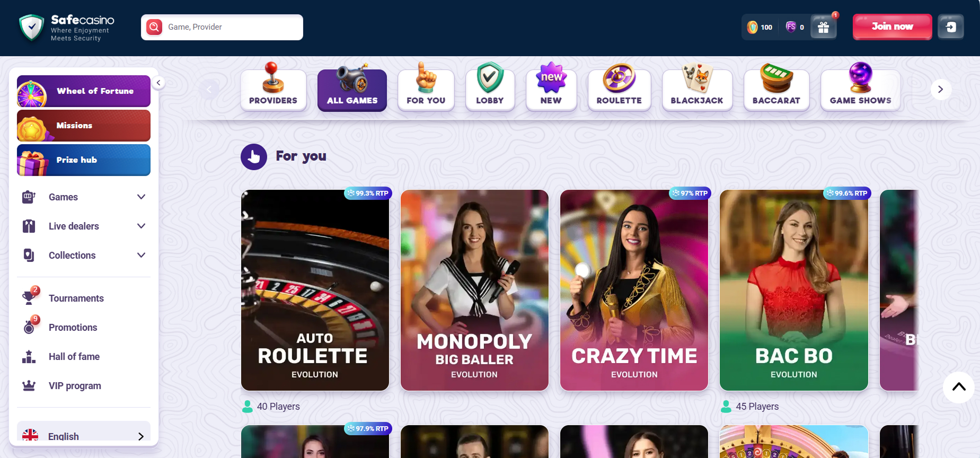This screenshot has height=458, width=980.
Task: Click the Join now button
Action: (x=892, y=27)
